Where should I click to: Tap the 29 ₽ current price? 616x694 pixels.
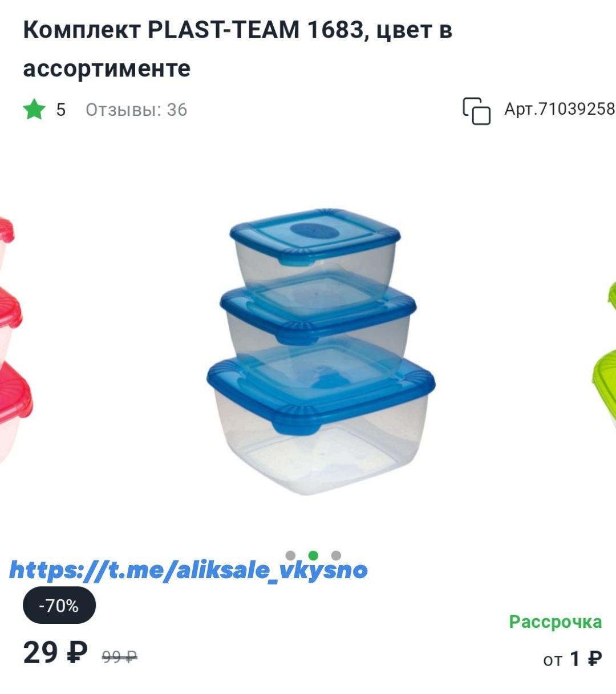point(55,652)
